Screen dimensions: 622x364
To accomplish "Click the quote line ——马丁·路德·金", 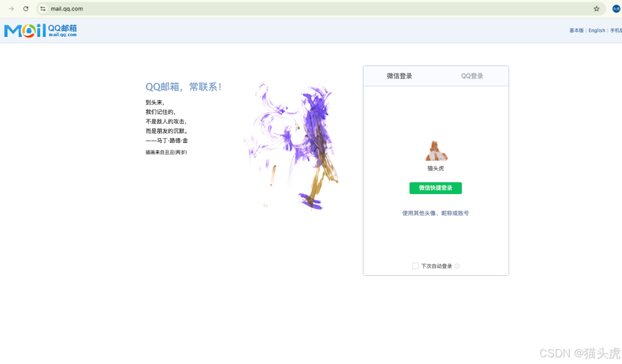I will pos(166,141).
